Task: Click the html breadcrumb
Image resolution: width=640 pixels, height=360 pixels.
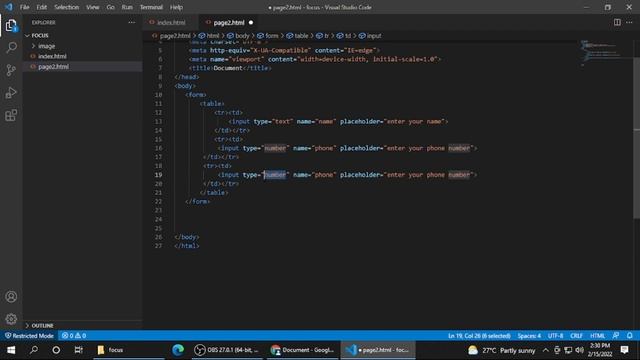Action: [x=213, y=36]
